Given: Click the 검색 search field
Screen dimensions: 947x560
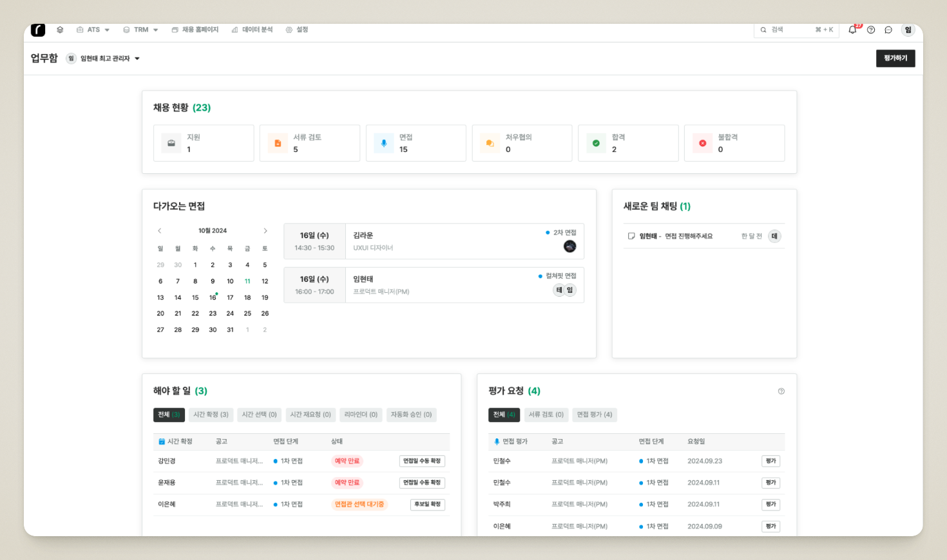Looking at the screenshot, I should click(796, 30).
